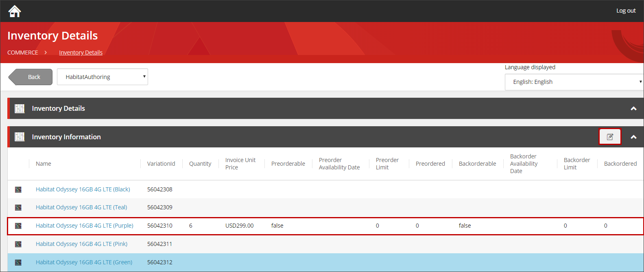Click the Quantity column header
Image resolution: width=644 pixels, height=272 pixels.
200,164
